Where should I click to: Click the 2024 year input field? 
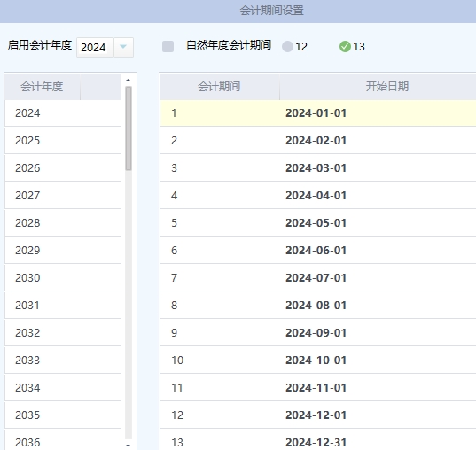(95, 47)
